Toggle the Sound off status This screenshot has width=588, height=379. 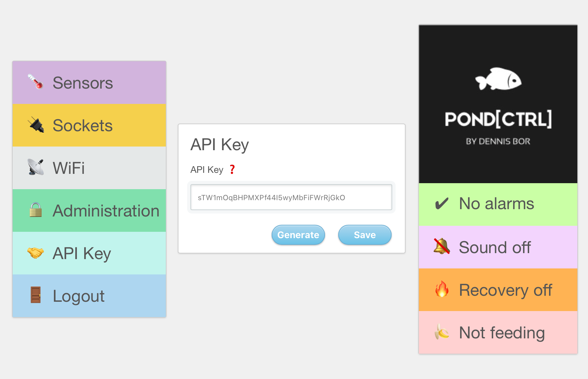(x=498, y=247)
